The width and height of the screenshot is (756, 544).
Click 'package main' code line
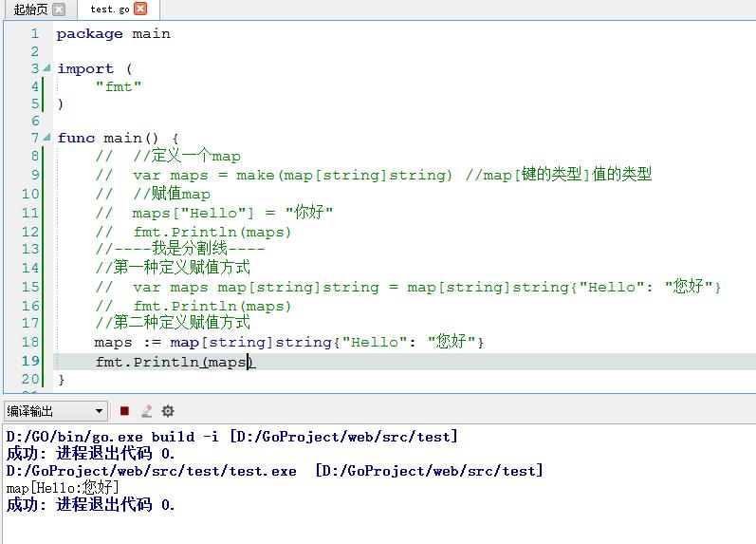[x=113, y=34]
